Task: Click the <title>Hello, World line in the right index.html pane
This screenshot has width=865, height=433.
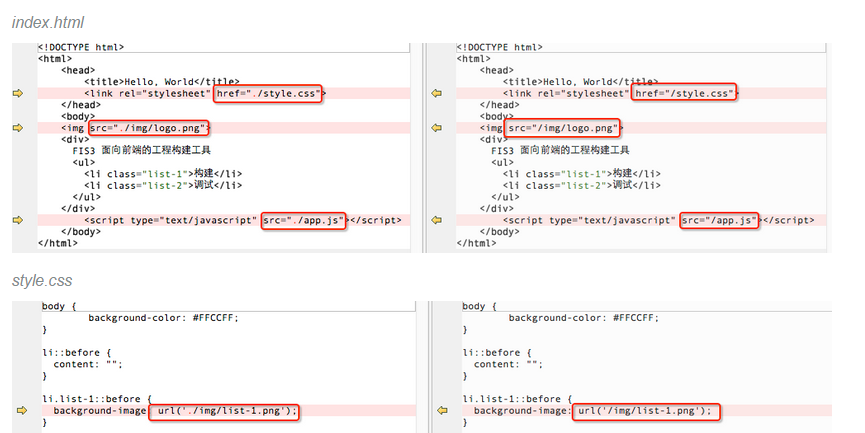Action: pos(580,82)
